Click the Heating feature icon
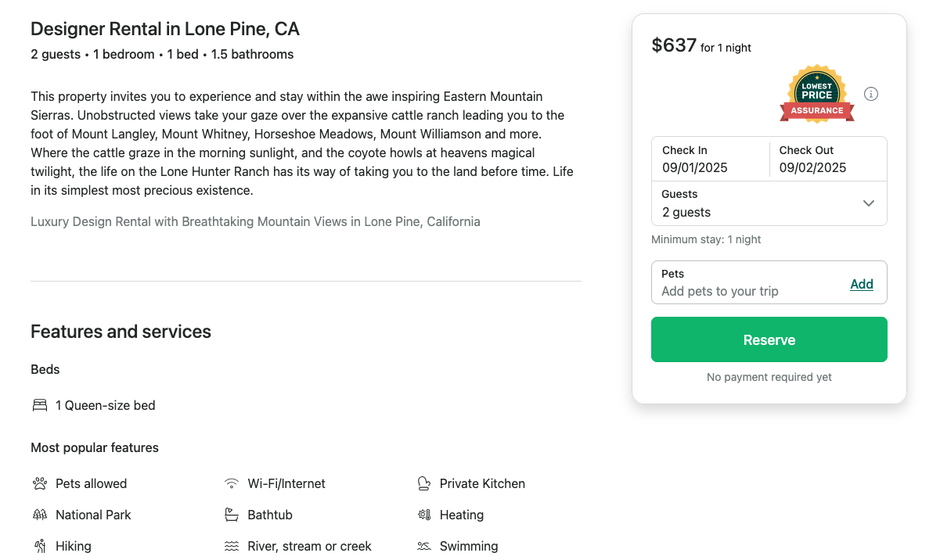 click(x=423, y=515)
